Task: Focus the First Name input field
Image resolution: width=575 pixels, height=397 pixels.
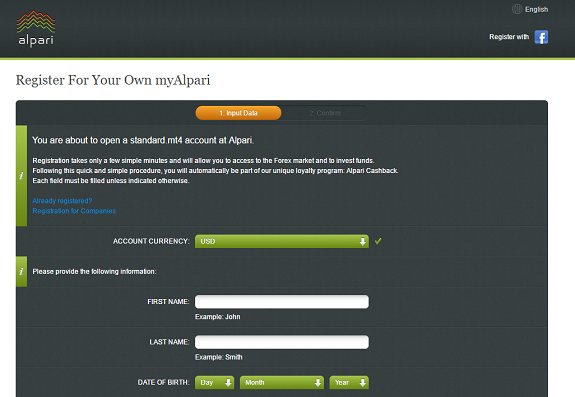Action: (x=282, y=302)
